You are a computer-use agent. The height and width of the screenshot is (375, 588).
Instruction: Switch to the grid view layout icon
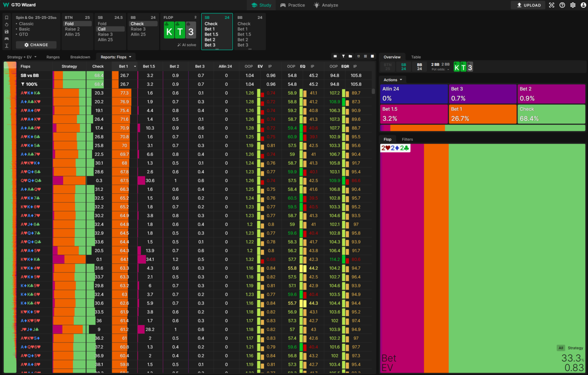pos(365,56)
